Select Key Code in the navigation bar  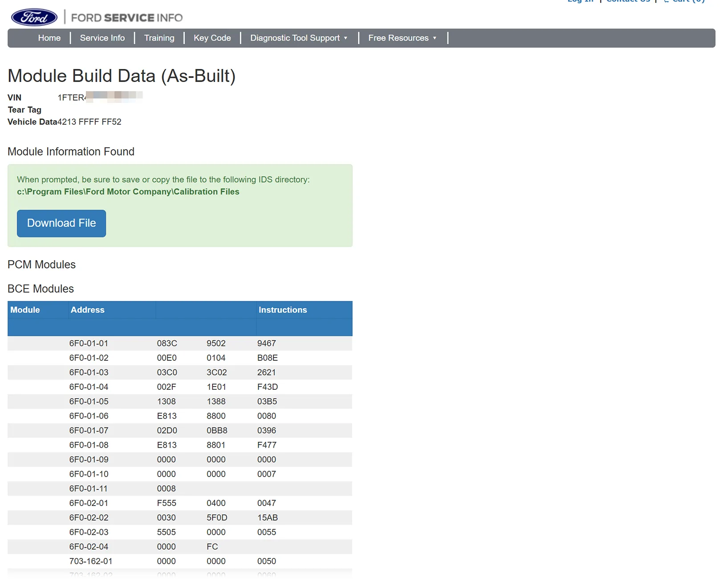pyautogui.click(x=212, y=38)
